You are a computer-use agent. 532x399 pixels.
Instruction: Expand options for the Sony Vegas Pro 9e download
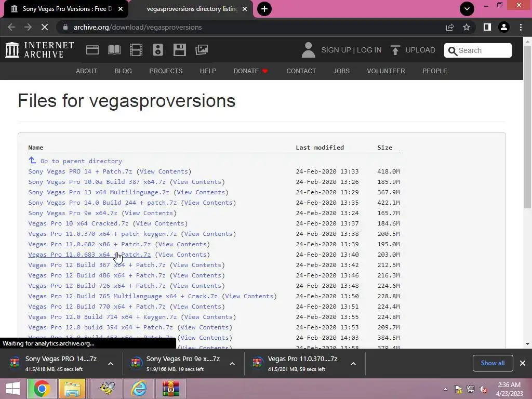[x=232, y=364]
